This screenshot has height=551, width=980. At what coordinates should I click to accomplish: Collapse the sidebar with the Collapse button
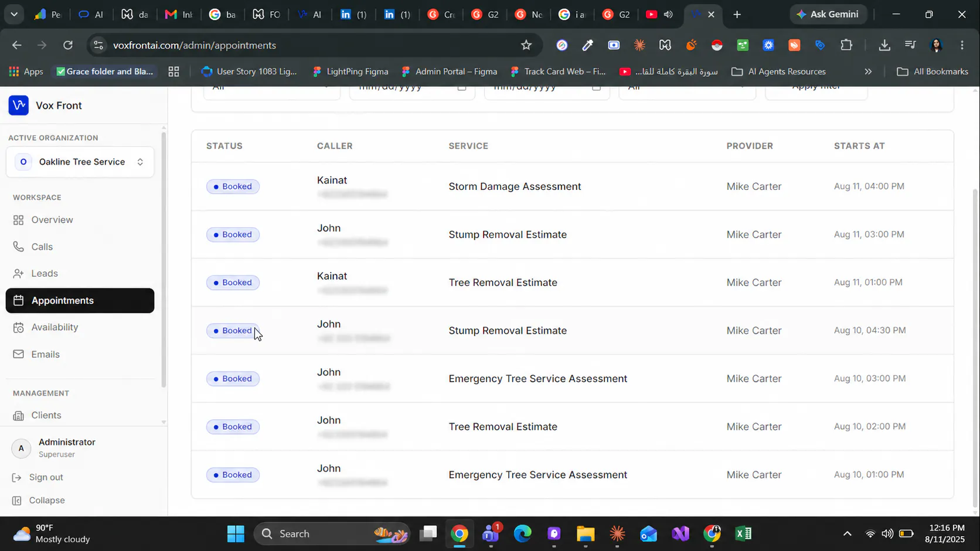pyautogui.click(x=39, y=500)
